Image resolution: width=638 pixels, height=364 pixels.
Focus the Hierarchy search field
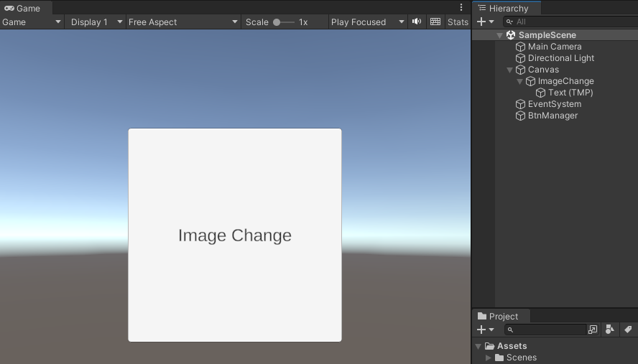click(x=571, y=22)
